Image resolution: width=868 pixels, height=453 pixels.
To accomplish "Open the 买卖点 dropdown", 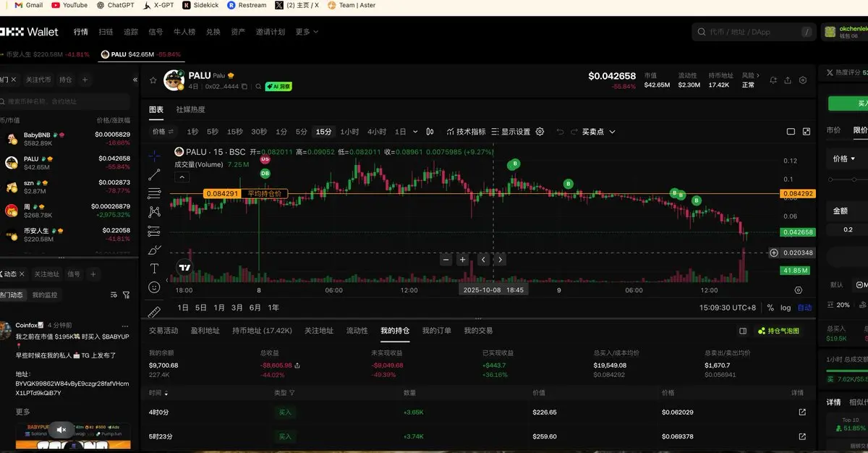I will pos(598,132).
